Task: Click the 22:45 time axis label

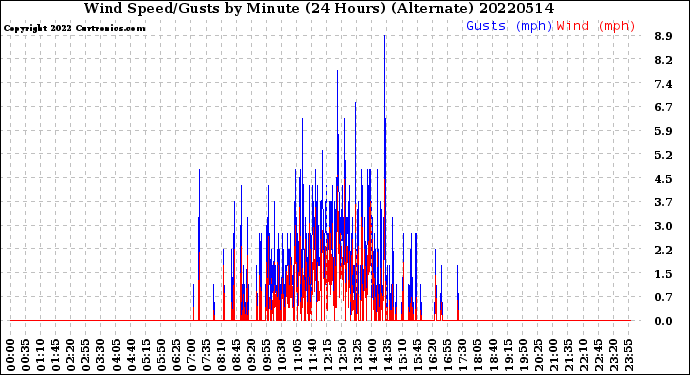Action: [x=598, y=355]
